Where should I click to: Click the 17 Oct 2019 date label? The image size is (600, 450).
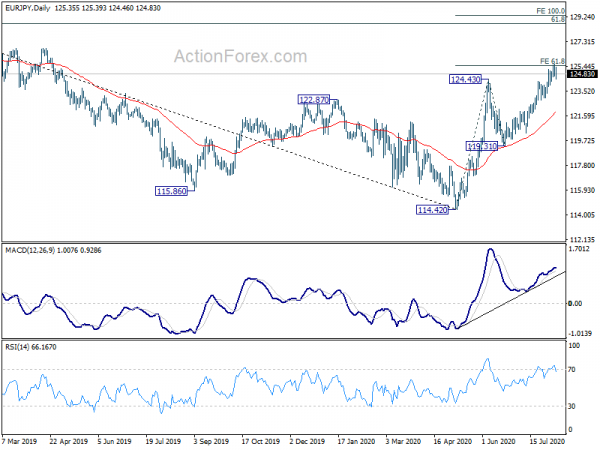point(259,441)
